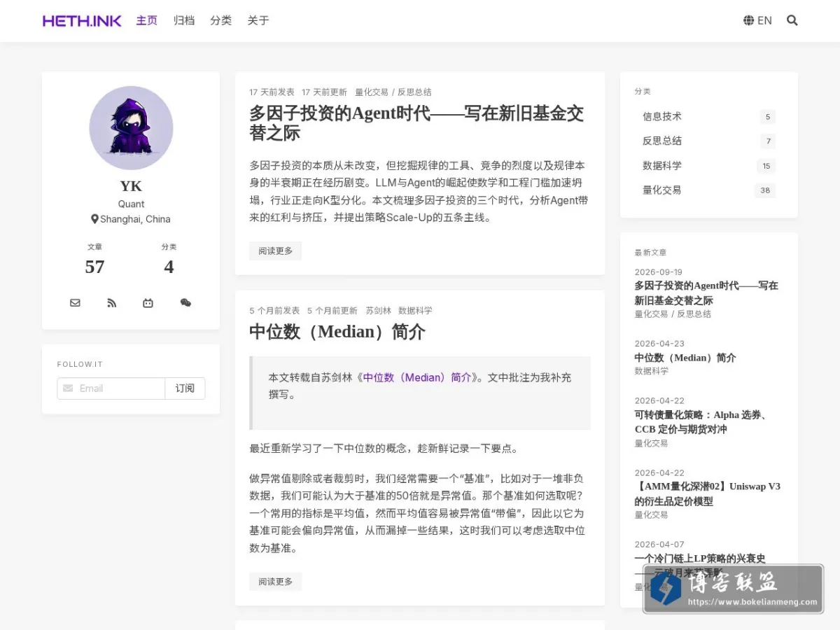Select 反思总结 category in sidebar

click(x=662, y=141)
